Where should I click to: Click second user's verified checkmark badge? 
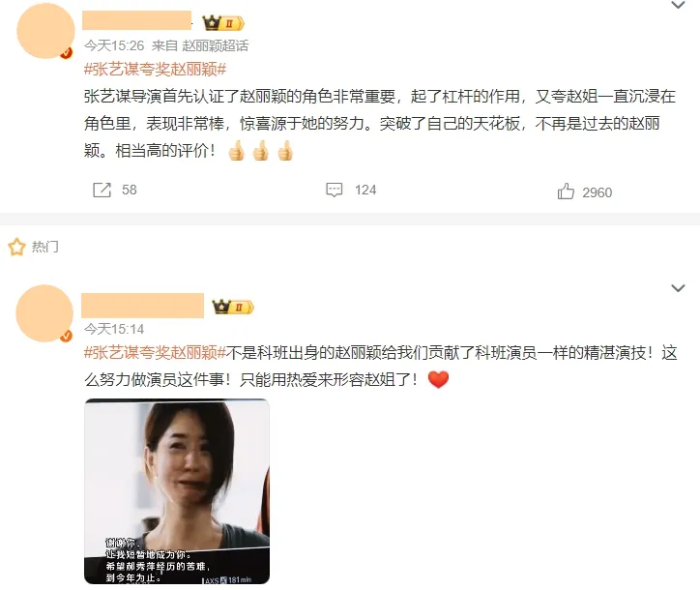pyautogui.click(x=66, y=336)
